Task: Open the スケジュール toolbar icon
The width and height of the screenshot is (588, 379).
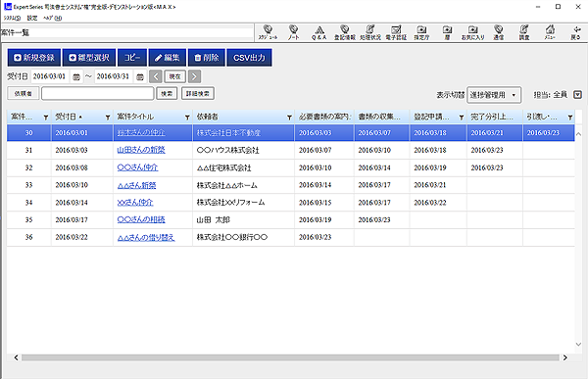Action: pos(268,32)
